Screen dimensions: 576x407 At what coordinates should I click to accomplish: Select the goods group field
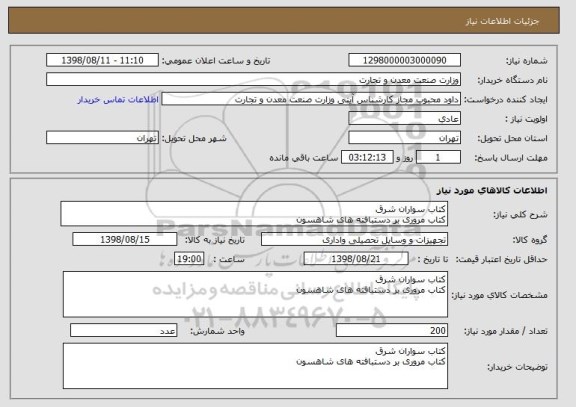click(354, 240)
